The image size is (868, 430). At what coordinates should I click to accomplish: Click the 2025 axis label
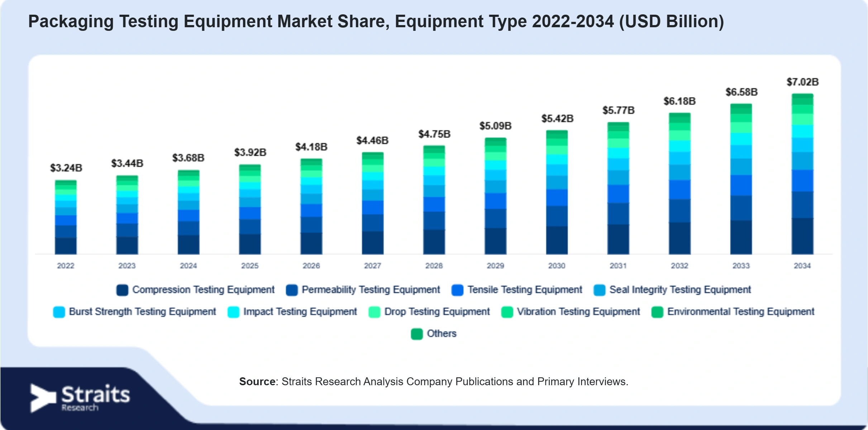coord(250,266)
